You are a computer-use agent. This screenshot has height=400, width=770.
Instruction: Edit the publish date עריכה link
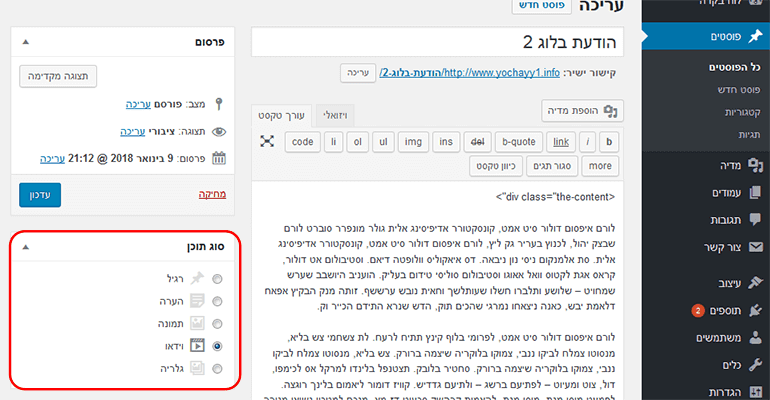[x=53, y=158]
